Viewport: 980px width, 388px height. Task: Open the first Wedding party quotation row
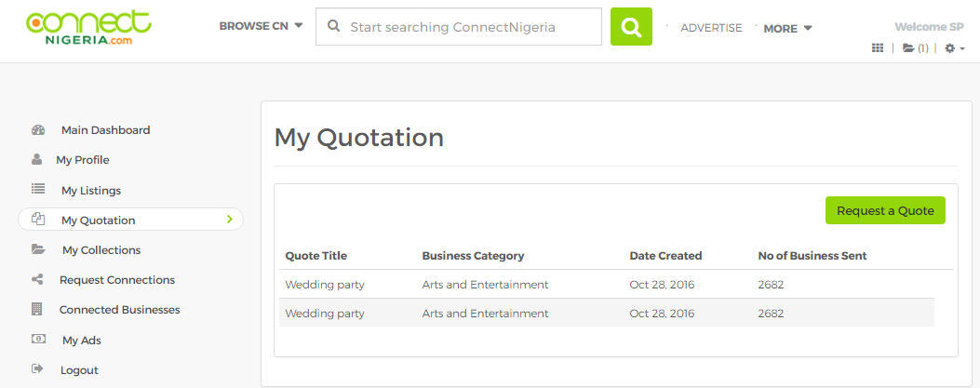(x=325, y=284)
